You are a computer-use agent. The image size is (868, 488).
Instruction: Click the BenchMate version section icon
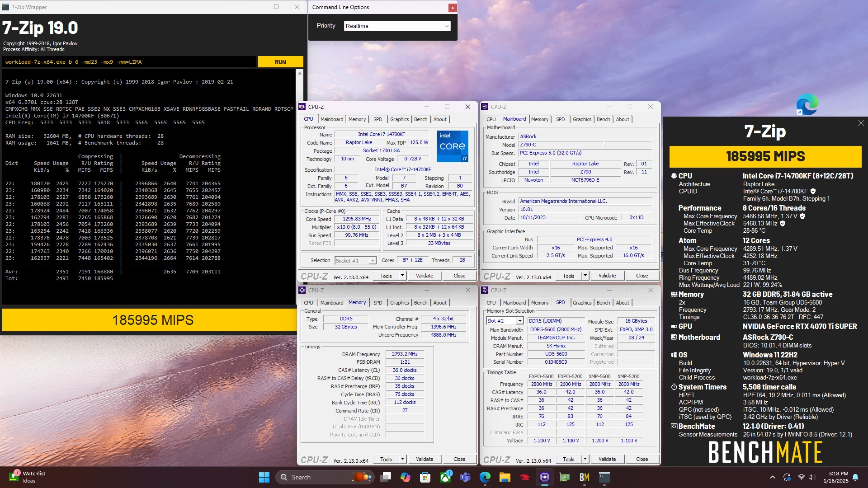click(674, 427)
